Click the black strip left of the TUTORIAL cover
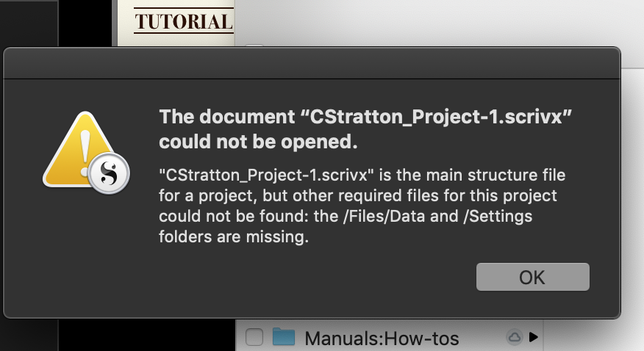The height and width of the screenshot is (351, 644). point(85,23)
